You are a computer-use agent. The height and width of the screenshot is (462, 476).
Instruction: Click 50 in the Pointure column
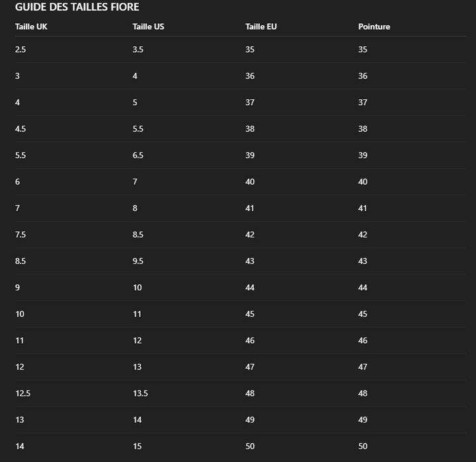click(363, 446)
